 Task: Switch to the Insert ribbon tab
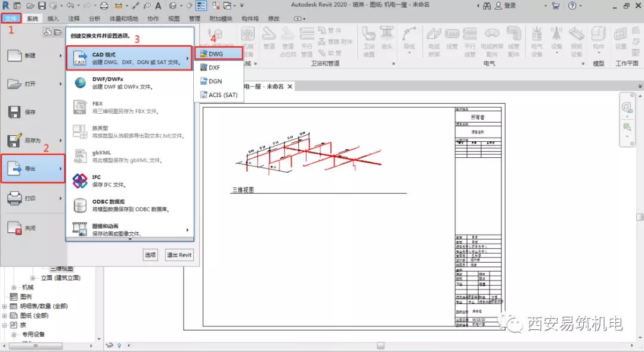click(53, 18)
